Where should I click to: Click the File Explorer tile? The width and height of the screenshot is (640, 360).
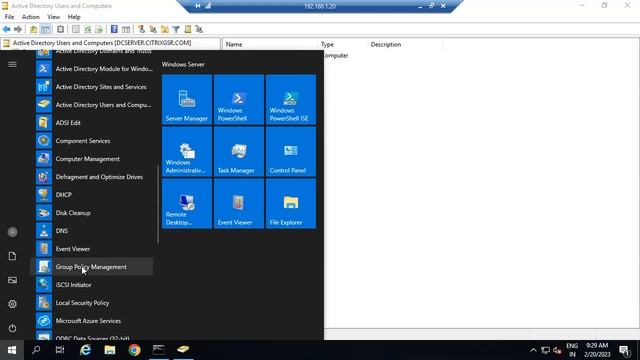(x=291, y=203)
